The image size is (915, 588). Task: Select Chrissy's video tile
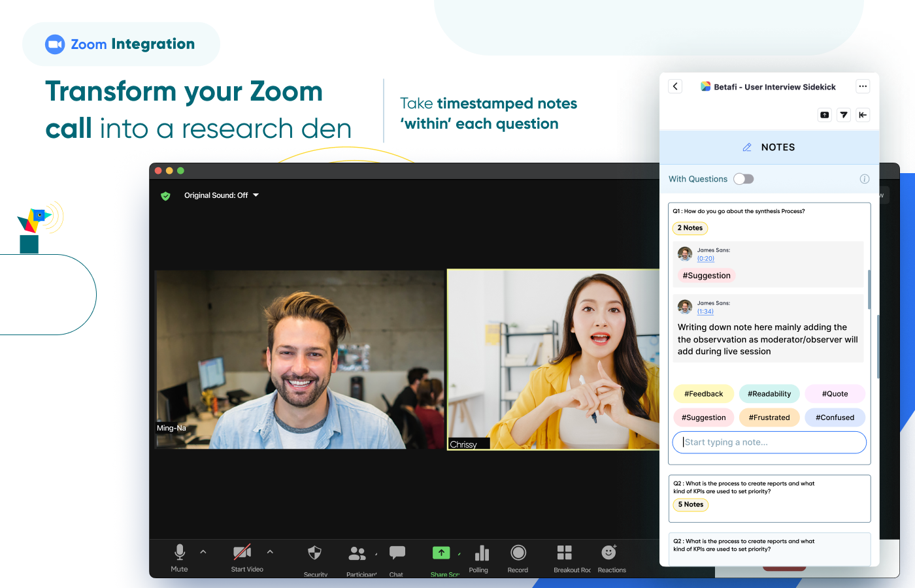553,359
